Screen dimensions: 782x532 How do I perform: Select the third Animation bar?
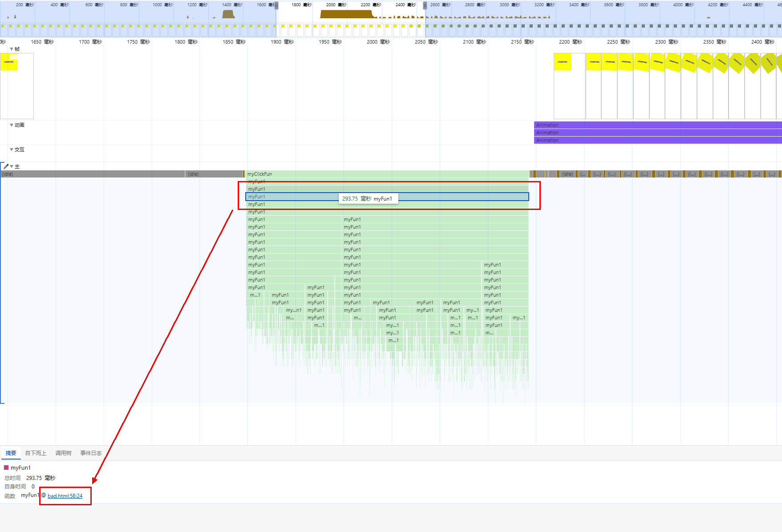[x=658, y=140]
